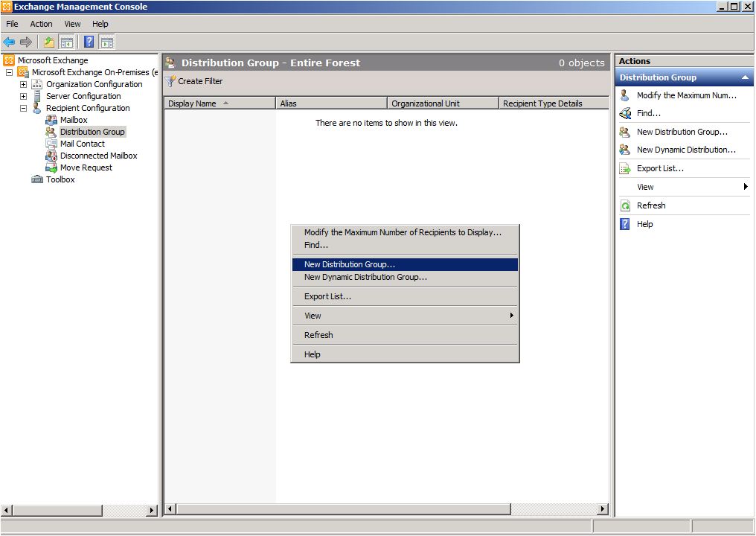Collapse the Microsoft Exchange On-Premises node
This screenshot has height=536, width=756.
9,72
